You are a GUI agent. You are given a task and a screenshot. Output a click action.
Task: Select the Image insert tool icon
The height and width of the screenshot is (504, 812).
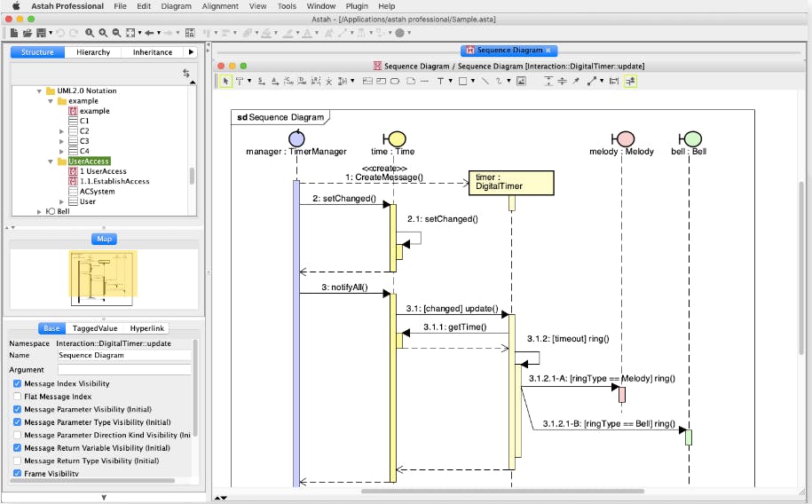[x=521, y=81]
